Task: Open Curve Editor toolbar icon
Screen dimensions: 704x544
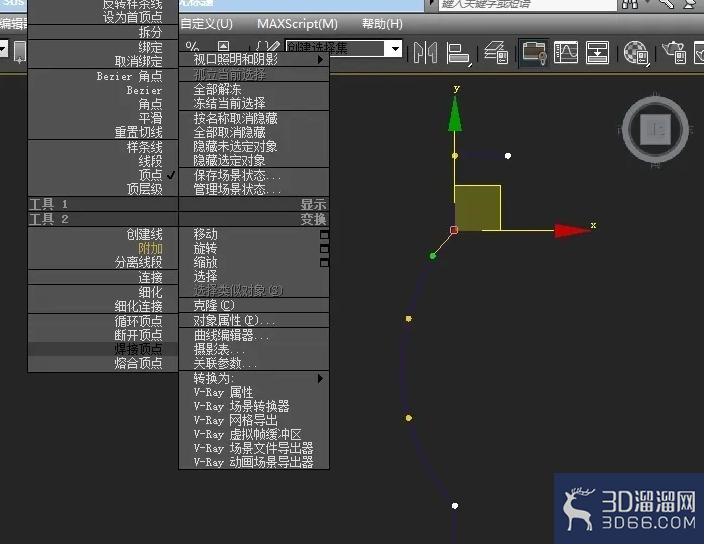Action: [x=566, y=53]
